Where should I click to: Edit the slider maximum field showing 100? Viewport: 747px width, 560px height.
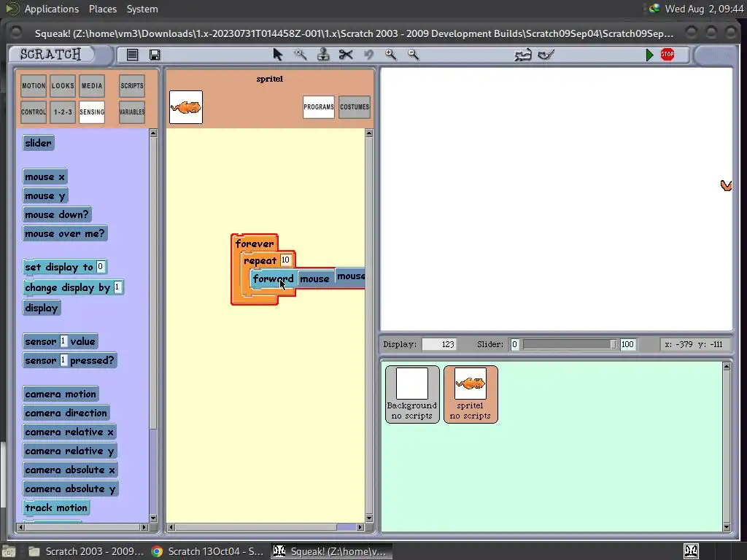(x=627, y=344)
